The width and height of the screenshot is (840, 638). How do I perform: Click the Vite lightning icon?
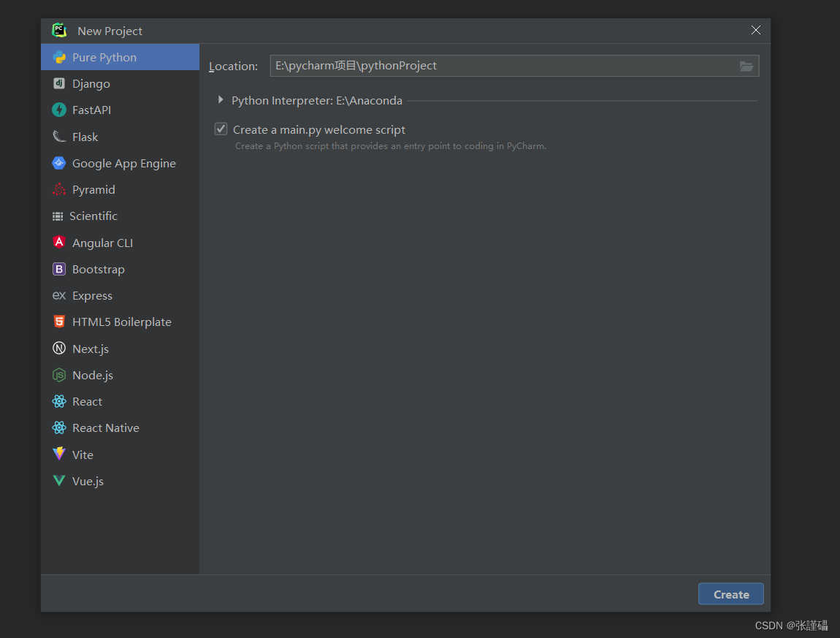click(x=59, y=454)
